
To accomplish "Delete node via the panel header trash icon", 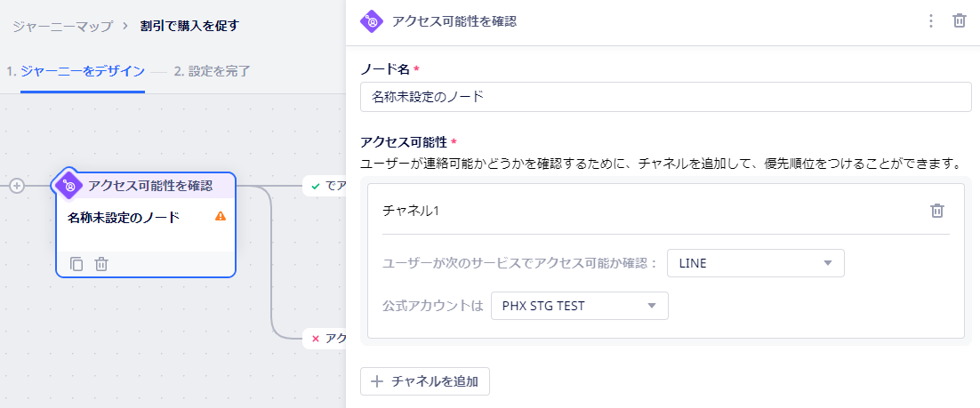I will [x=959, y=21].
